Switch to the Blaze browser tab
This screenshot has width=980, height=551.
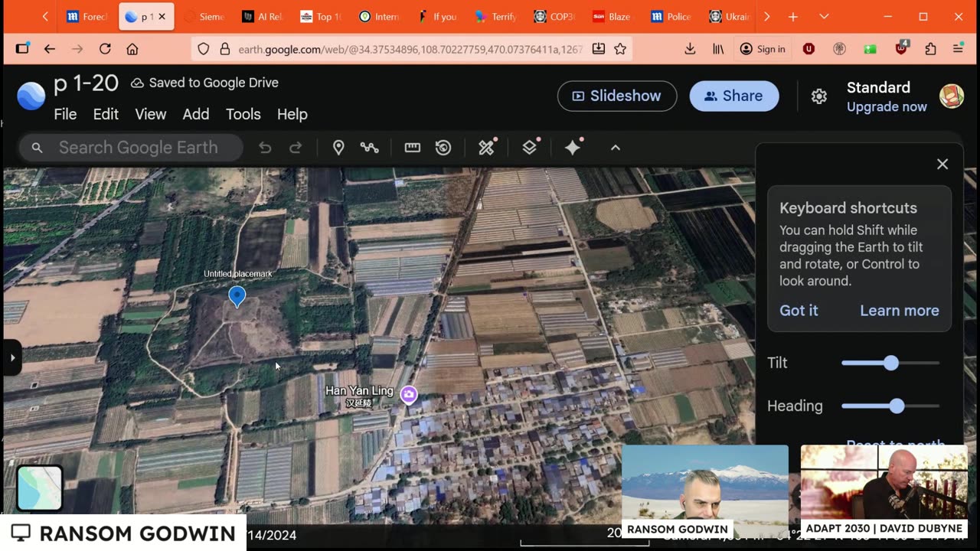coord(613,17)
